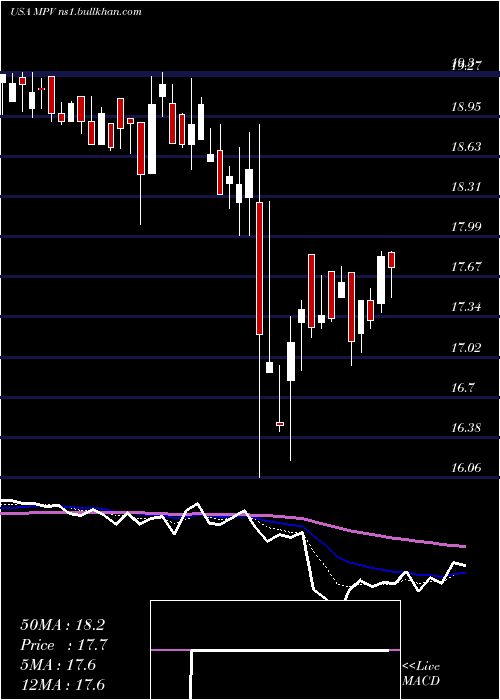This screenshot has width=500, height=700.
Task: Click the 16.7 price axis label
Action: coord(462,387)
